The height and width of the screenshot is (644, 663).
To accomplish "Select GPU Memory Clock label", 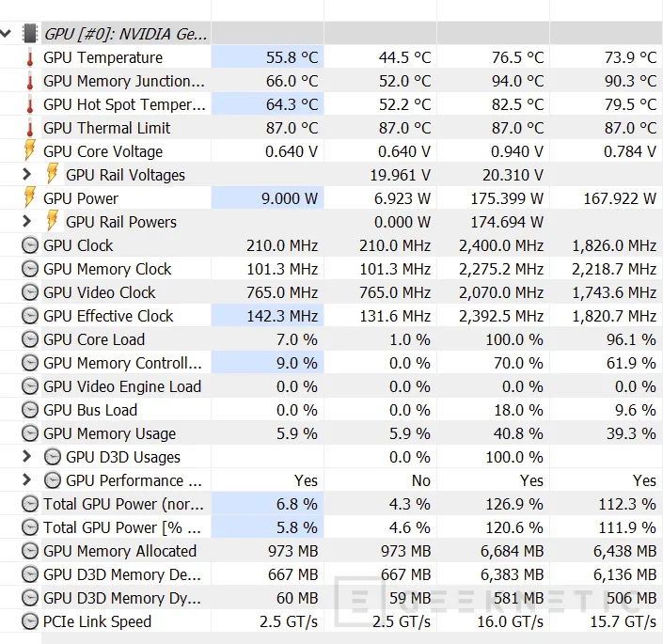I will 107,269.
